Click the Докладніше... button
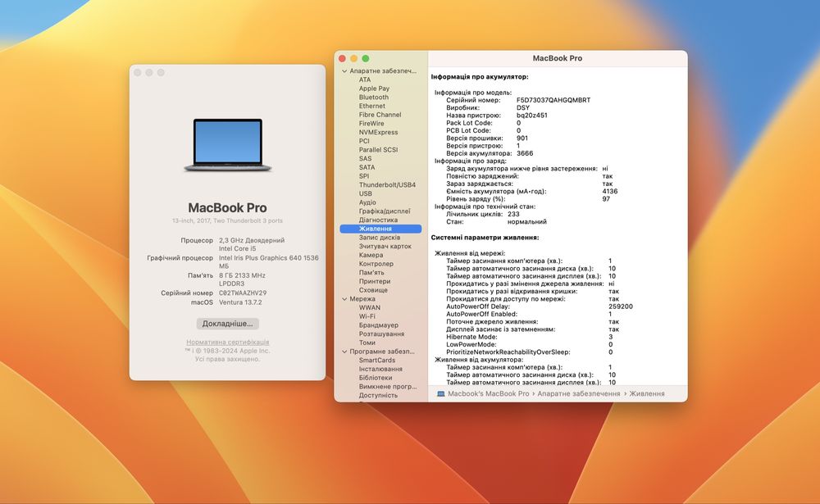 (227, 324)
